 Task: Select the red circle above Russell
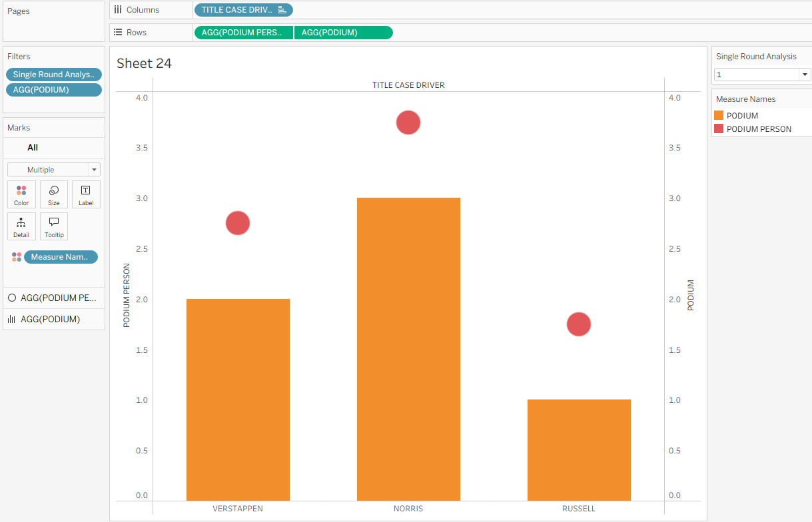579,324
